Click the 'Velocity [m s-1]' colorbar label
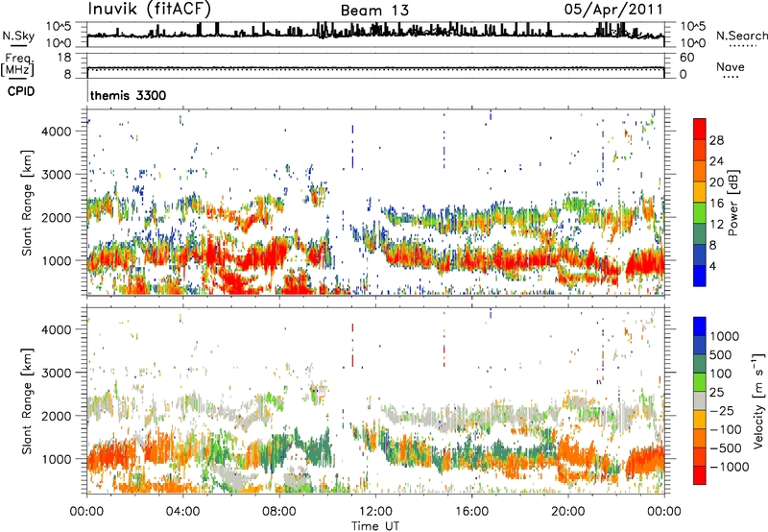This screenshot has height=532, width=768. point(758,400)
